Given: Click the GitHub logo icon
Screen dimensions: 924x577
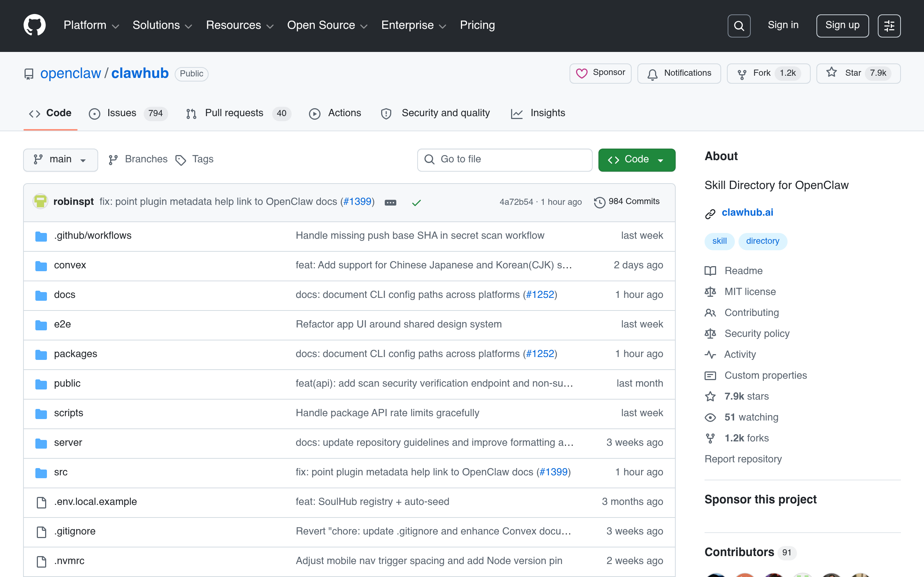Looking at the screenshot, I should [34, 26].
